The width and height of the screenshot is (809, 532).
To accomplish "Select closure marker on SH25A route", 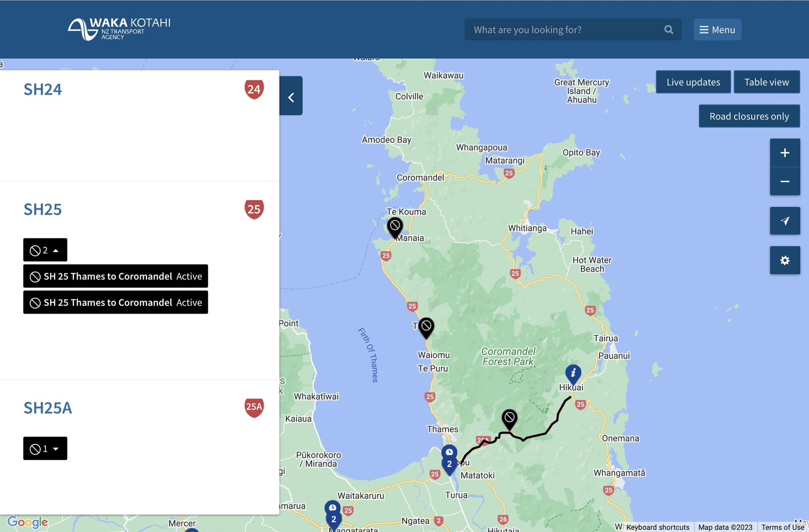I will coord(510,418).
